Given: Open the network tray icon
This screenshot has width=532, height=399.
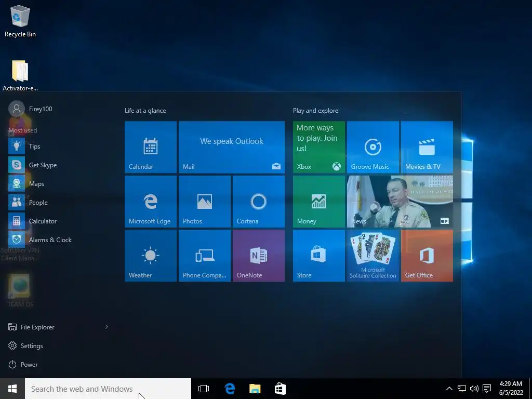Looking at the screenshot, I should [x=462, y=389].
